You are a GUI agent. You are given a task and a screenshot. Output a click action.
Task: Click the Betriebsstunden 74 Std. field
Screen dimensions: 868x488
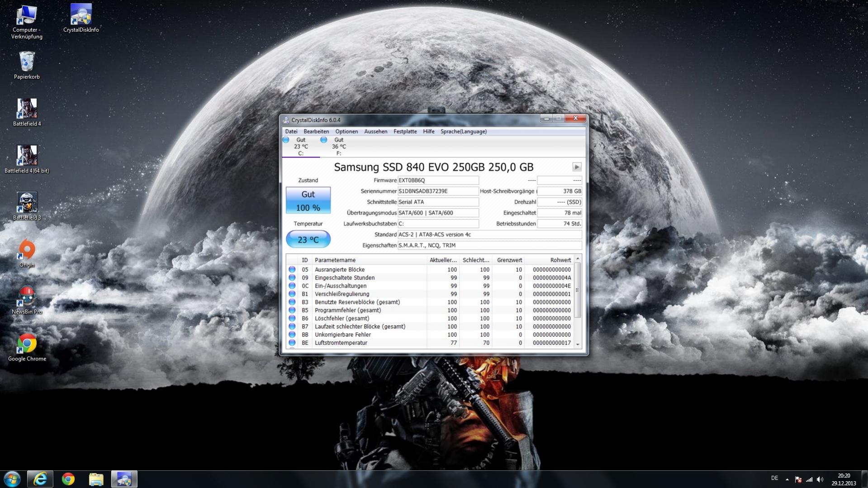(x=560, y=224)
